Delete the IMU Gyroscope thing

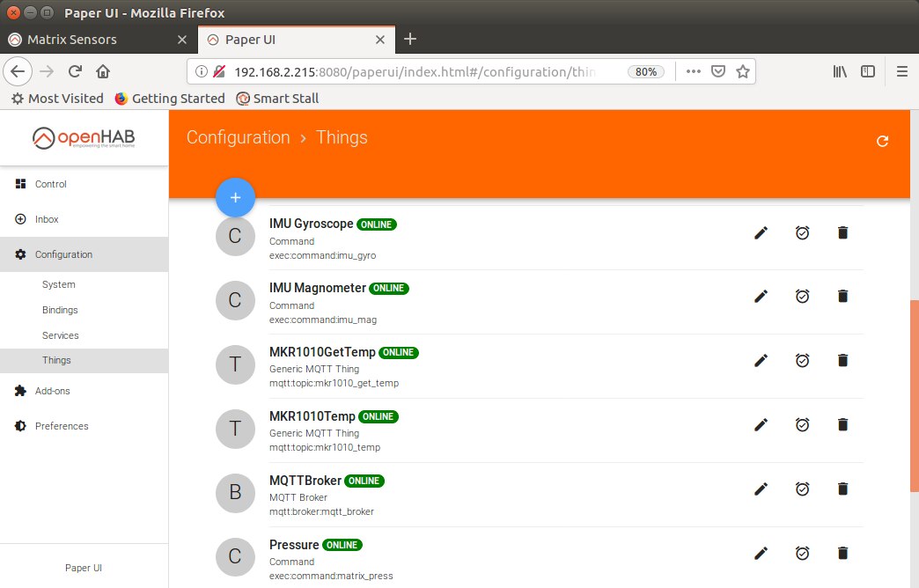point(842,232)
